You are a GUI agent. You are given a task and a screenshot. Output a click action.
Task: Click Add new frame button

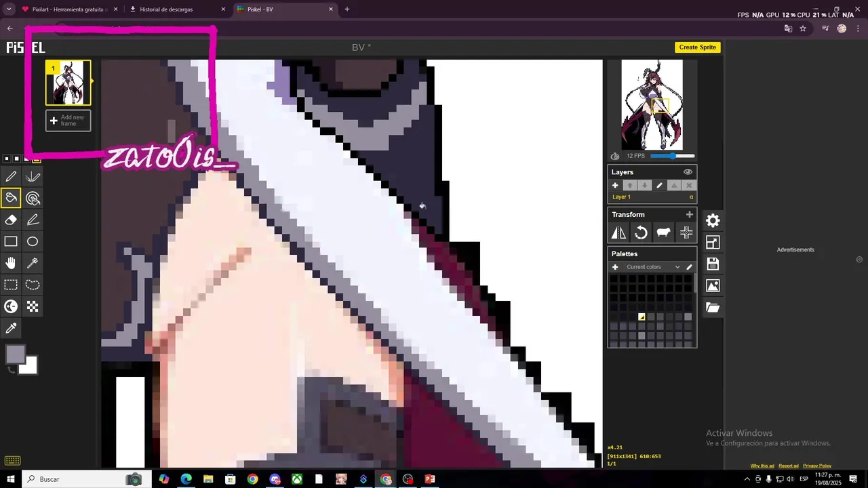click(68, 121)
